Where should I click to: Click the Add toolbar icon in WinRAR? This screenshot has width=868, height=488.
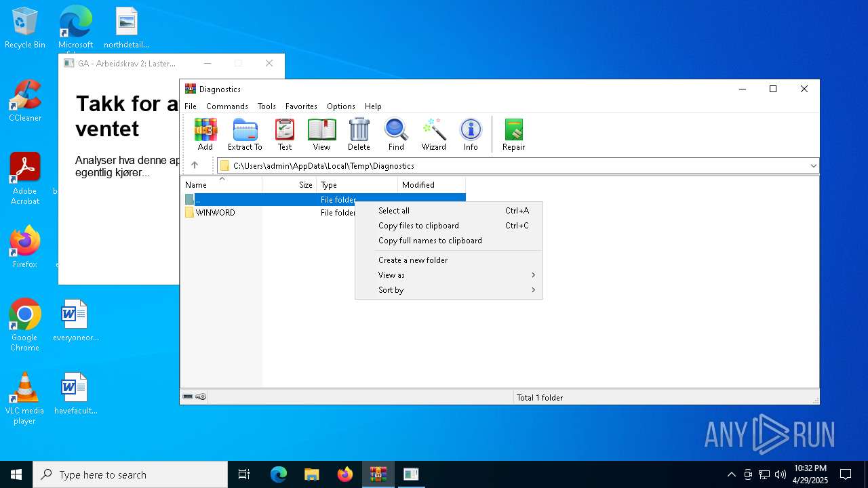pos(205,134)
